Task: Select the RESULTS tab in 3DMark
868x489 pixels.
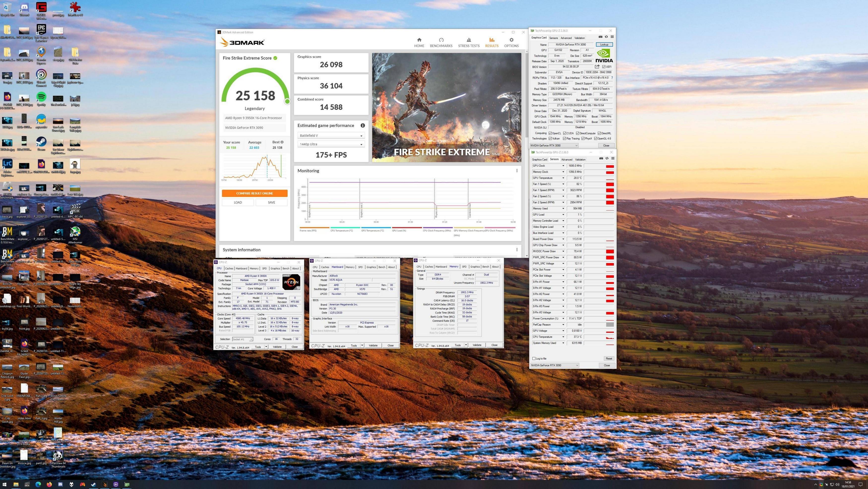Action: (492, 42)
